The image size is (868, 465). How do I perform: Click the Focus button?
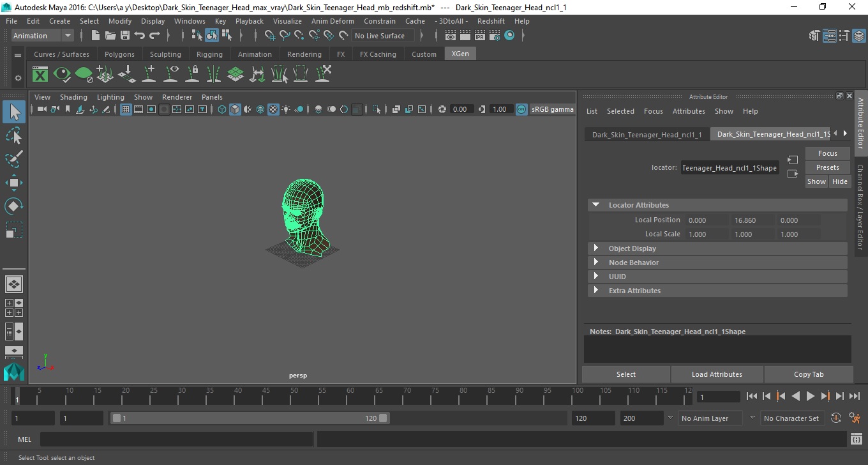pos(827,153)
